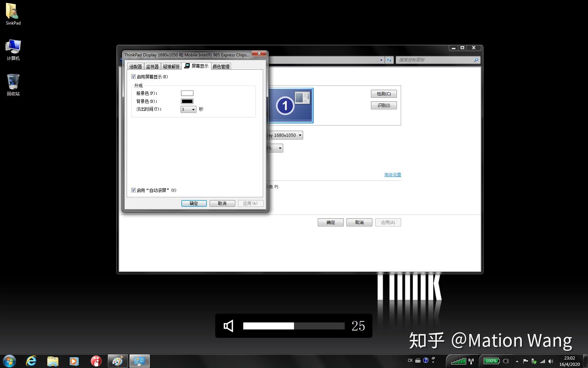The width and height of the screenshot is (588, 368).
Task: Click the Start menu orb
Action: pyautogui.click(x=8, y=361)
